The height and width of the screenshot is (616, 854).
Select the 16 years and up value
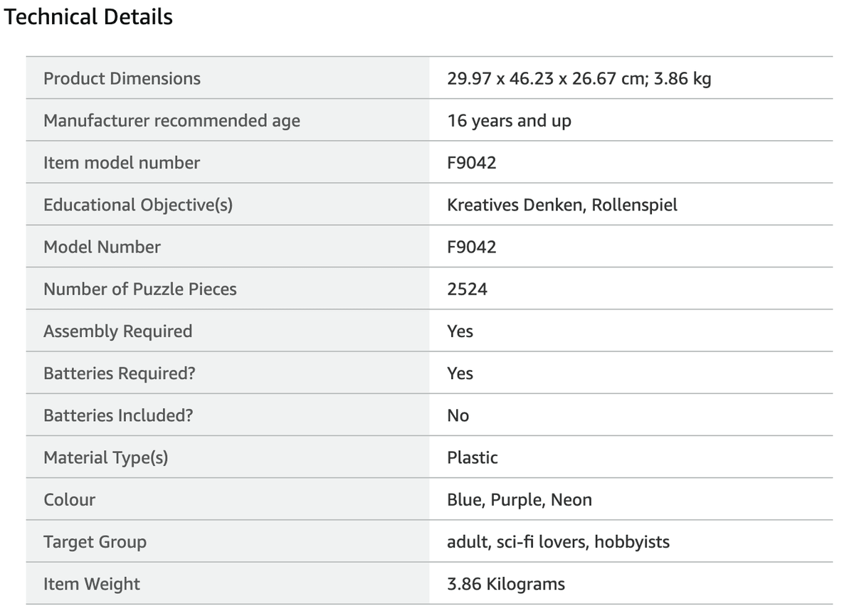click(509, 121)
